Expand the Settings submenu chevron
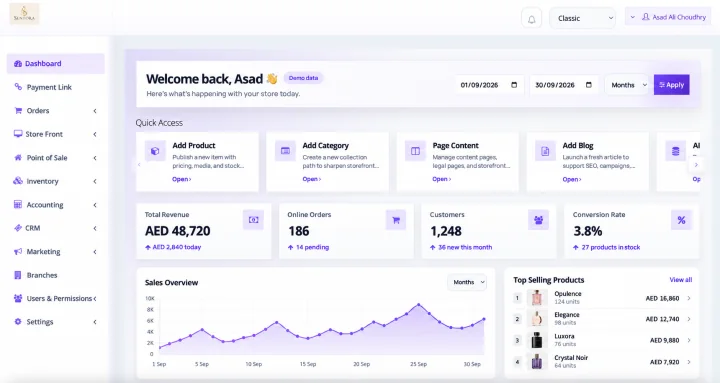This screenshot has height=383, width=720. click(95, 322)
